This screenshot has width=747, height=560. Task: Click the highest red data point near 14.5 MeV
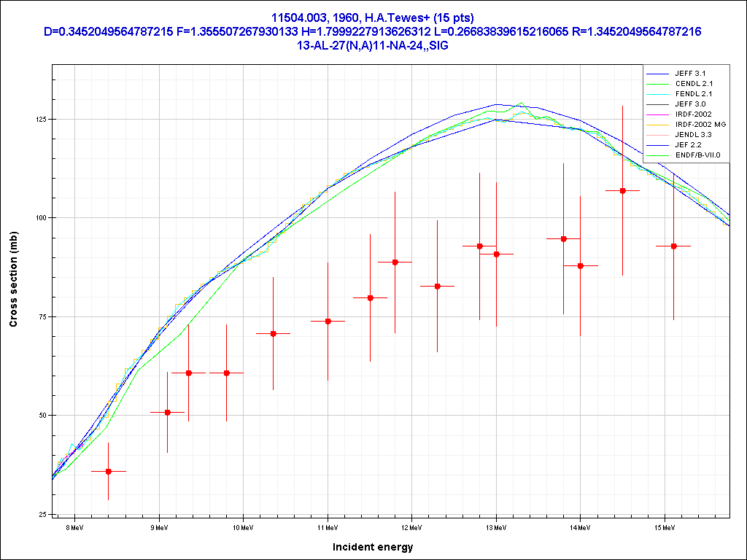pyautogui.click(x=622, y=190)
